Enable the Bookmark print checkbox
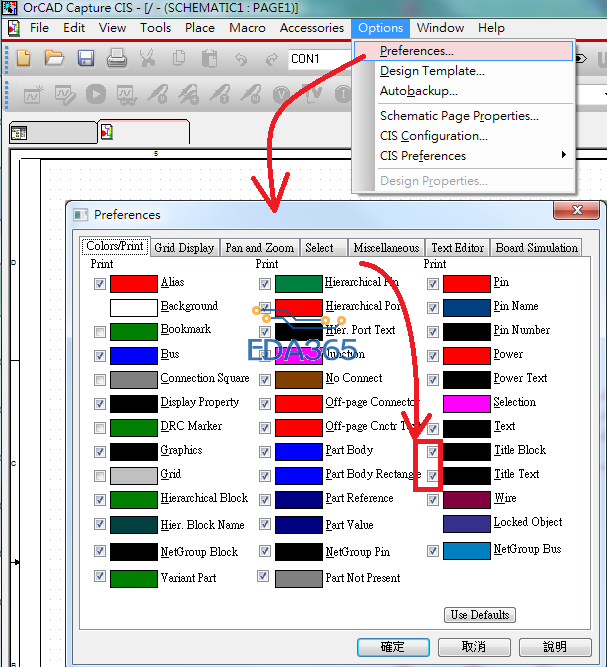Image resolution: width=607 pixels, height=667 pixels. (100, 331)
